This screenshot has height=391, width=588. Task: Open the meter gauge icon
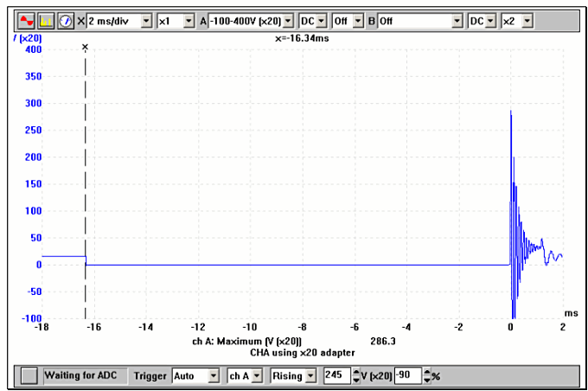66,20
